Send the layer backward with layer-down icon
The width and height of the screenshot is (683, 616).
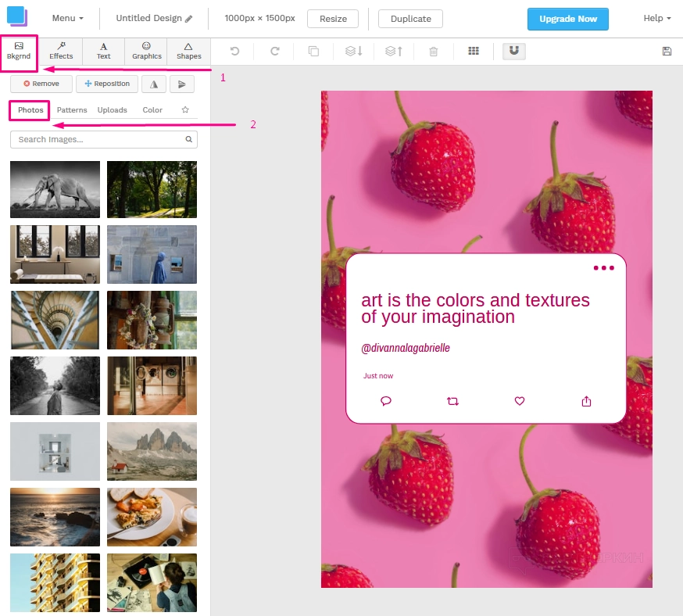353,52
